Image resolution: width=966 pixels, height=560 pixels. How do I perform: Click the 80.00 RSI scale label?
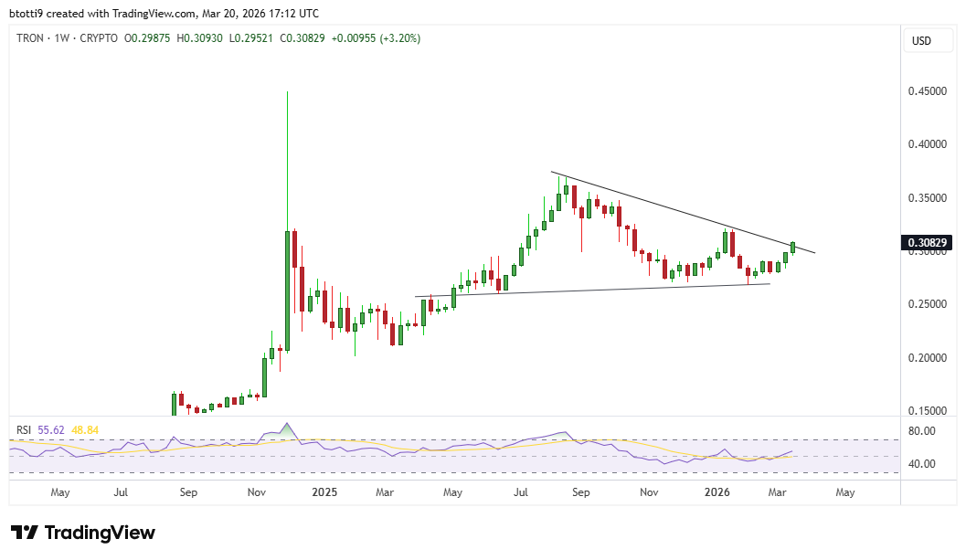[923, 430]
